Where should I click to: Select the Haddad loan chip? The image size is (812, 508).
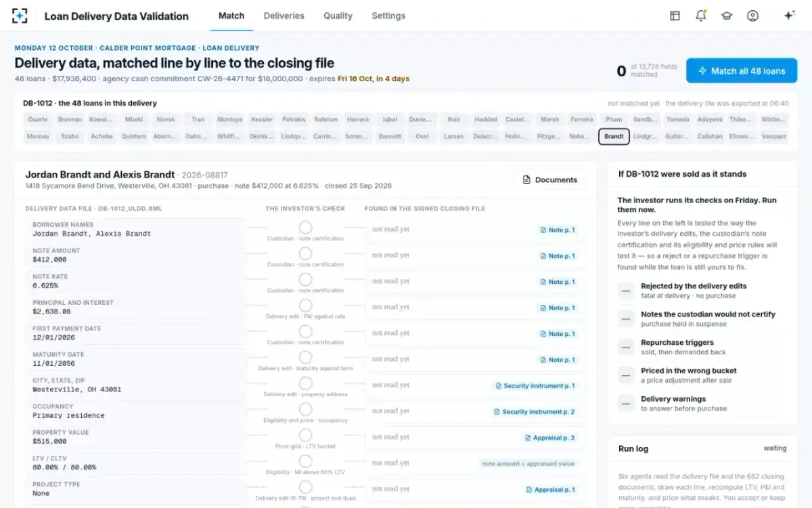486,119
